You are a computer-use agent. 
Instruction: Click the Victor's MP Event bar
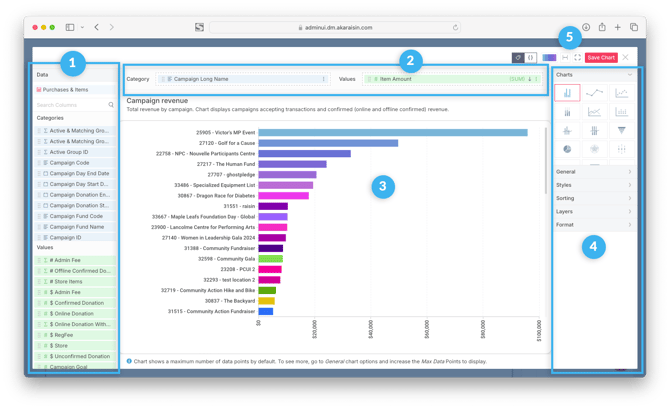point(393,132)
